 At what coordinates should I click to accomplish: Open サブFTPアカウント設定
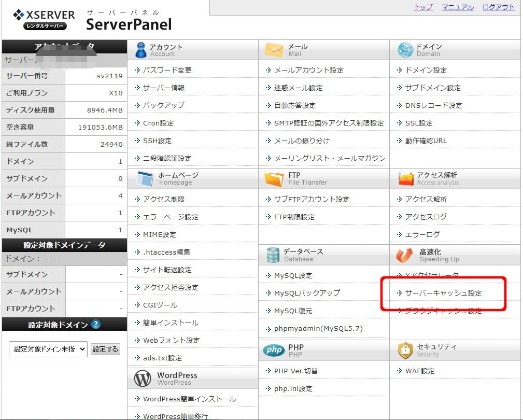pyautogui.click(x=312, y=200)
